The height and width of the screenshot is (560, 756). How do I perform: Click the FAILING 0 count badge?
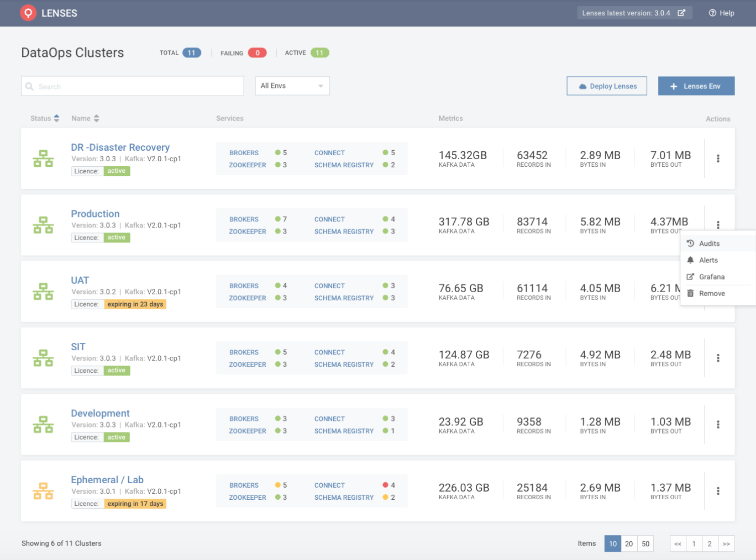258,53
